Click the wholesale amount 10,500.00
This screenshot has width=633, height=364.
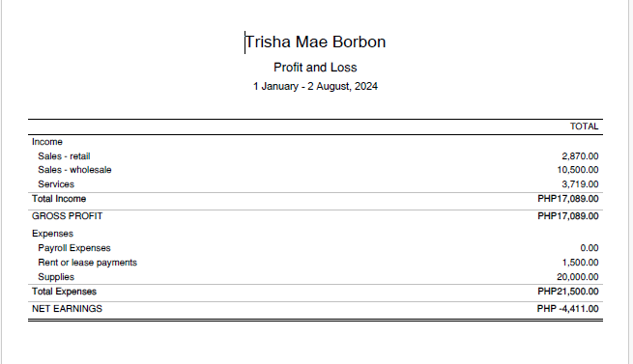pyautogui.click(x=578, y=170)
